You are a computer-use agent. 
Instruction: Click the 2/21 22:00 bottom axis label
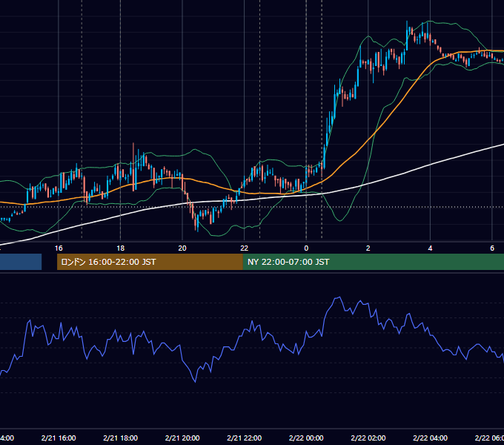[x=245, y=438]
